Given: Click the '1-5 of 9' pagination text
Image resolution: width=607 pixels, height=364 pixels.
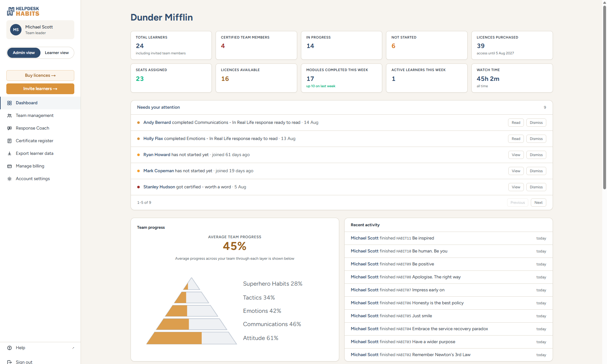Looking at the screenshot, I should pos(144,203).
